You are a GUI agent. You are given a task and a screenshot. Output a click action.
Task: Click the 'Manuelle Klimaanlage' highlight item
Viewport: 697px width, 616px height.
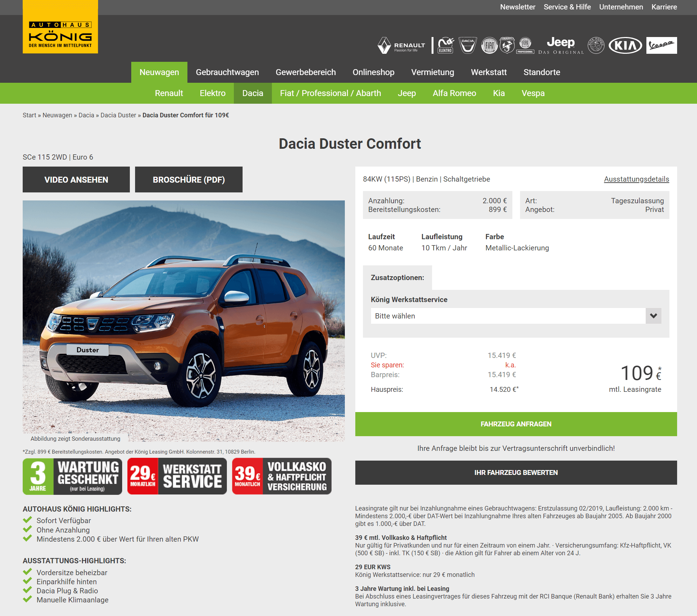73,600
